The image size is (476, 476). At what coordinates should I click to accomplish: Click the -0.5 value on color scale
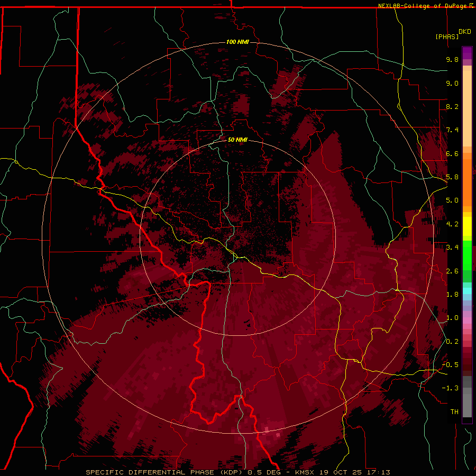(450, 365)
